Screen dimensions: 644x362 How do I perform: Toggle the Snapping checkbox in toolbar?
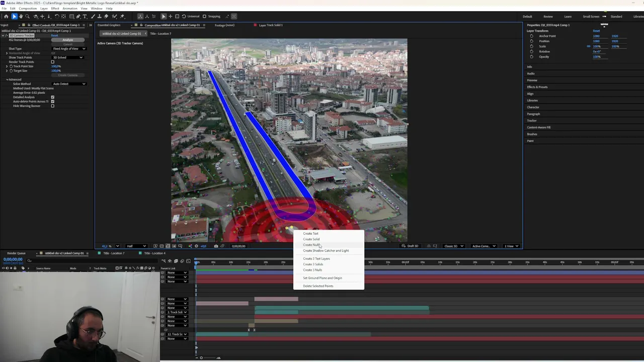tap(204, 16)
